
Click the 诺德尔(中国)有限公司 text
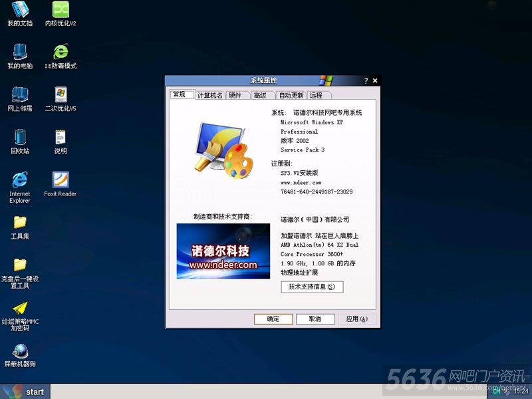pos(315,219)
